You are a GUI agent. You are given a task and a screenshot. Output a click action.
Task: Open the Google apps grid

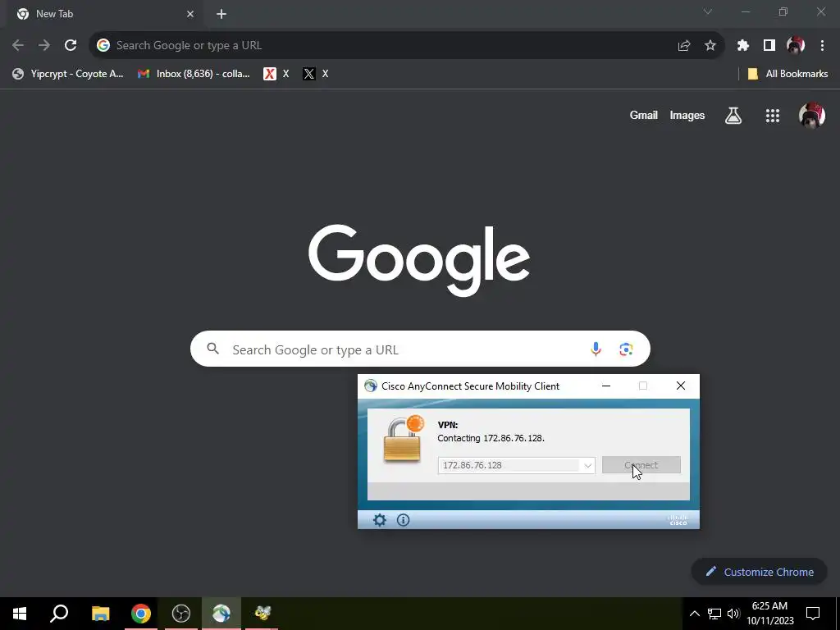coord(773,115)
